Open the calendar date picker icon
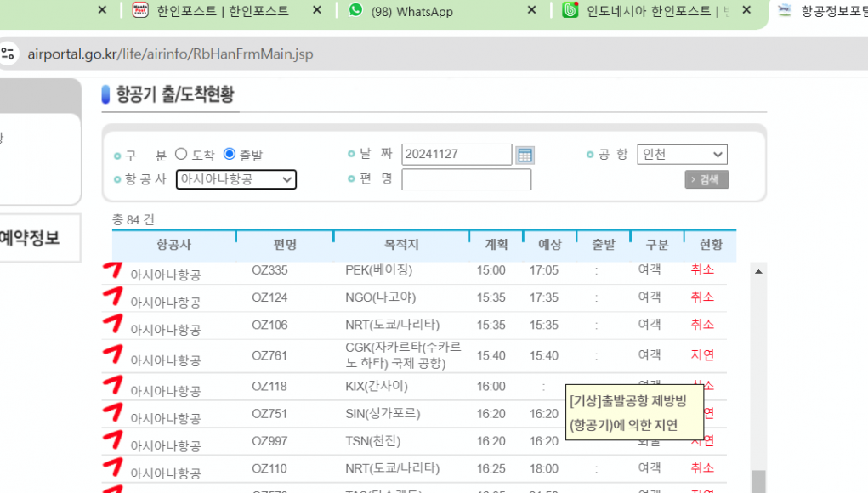 pyautogui.click(x=525, y=155)
